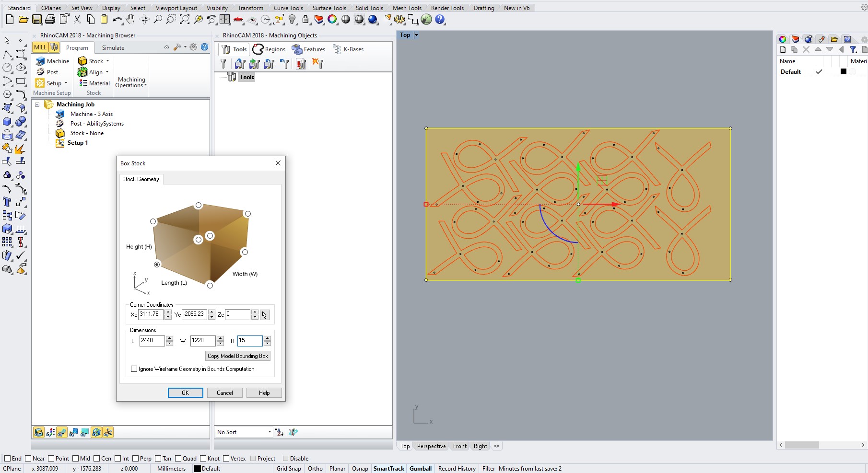
Task: Click the Open file folder icon
Action: click(x=23, y=20)
